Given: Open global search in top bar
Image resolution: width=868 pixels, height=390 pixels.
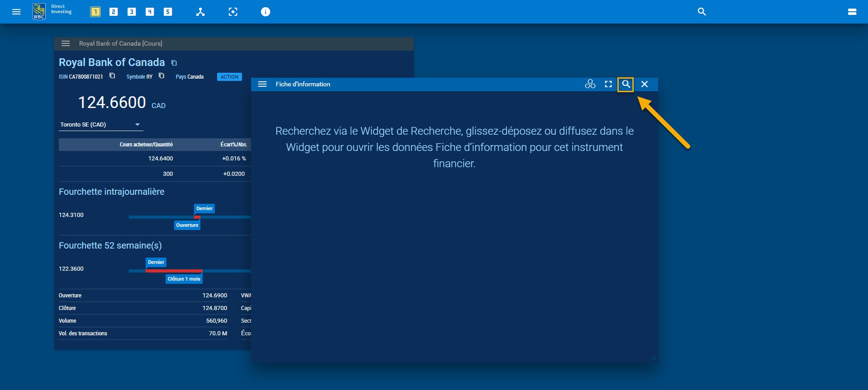Looking at the screenshot, I should [702, 12].
